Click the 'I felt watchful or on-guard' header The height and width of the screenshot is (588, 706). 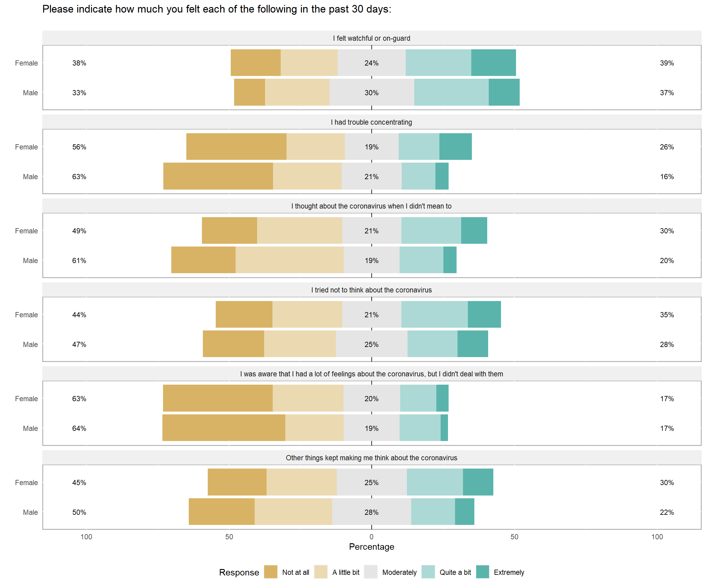pyautogui.click(x=371, y=38)
